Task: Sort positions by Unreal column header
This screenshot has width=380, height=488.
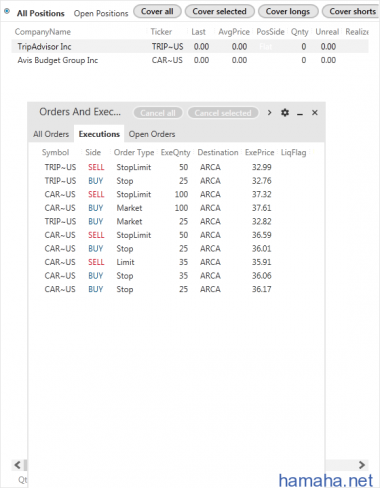Action: tap(327, 32)
